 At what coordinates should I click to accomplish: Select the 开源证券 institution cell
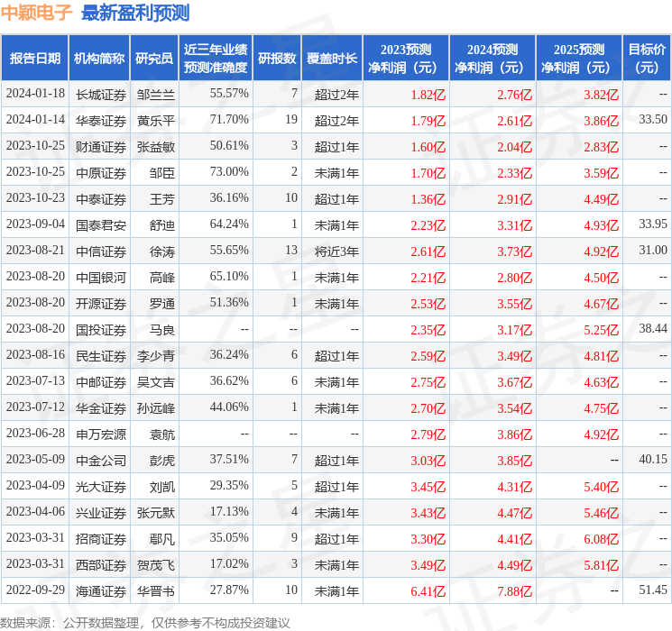[101, 304]
